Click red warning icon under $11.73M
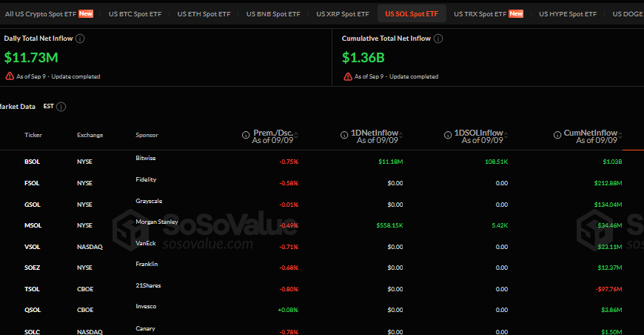 [10, 76]
